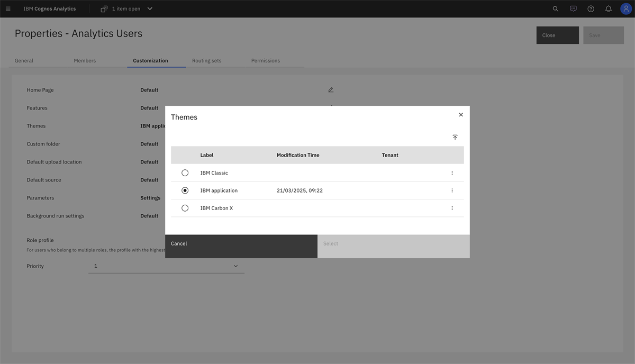The height and width of the screenshot is (364, 635).
Task: Click the 21/03/2025, 09:22 timestamp
Action: (x=300, y=190)
